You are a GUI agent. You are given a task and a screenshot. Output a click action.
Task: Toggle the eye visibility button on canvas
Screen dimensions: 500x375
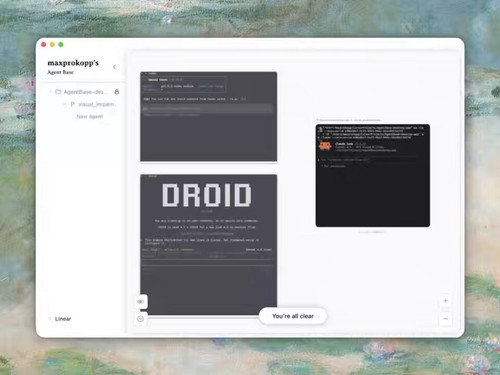(140, 302)
